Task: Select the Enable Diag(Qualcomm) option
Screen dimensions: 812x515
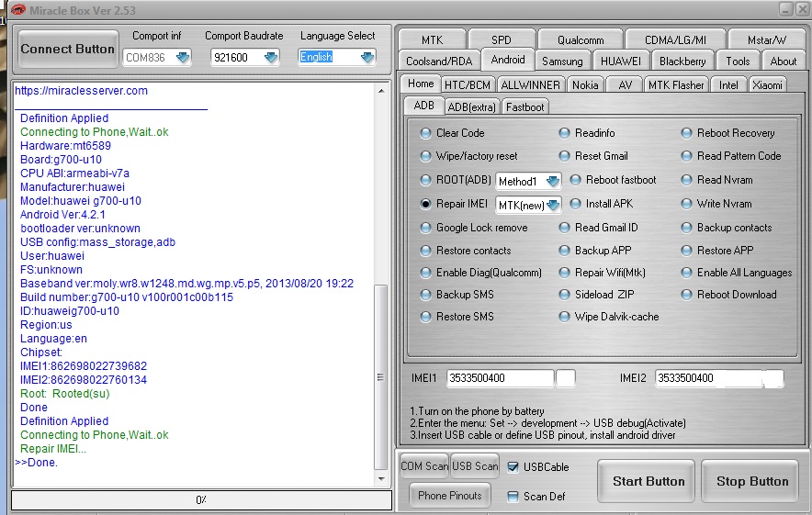Action: tap(425, 273)
